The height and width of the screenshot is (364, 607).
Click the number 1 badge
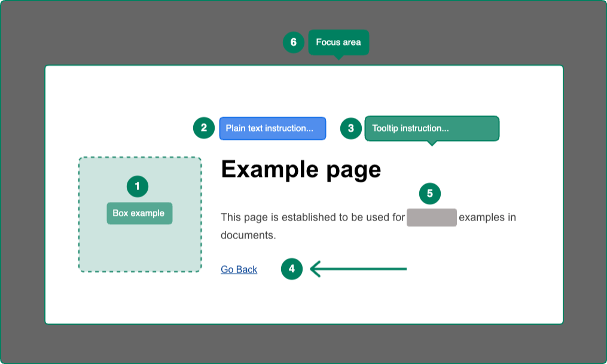pos(138,186)
